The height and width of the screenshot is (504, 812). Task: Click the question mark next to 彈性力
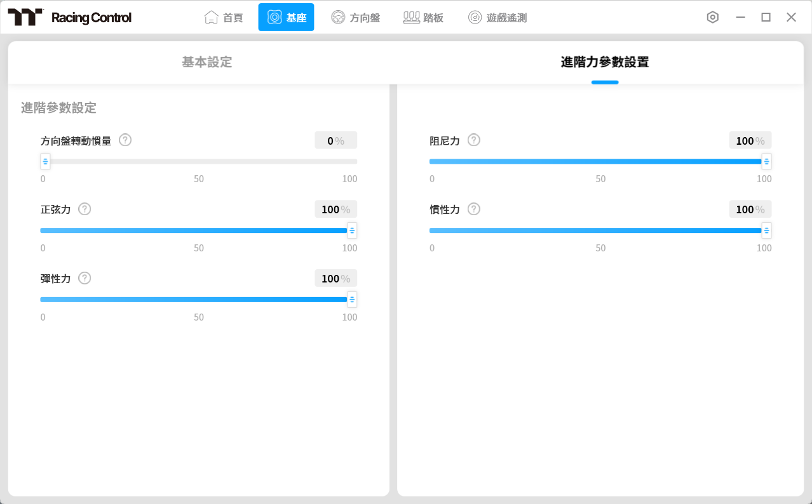pyautogui.click(x=85, y=278)
